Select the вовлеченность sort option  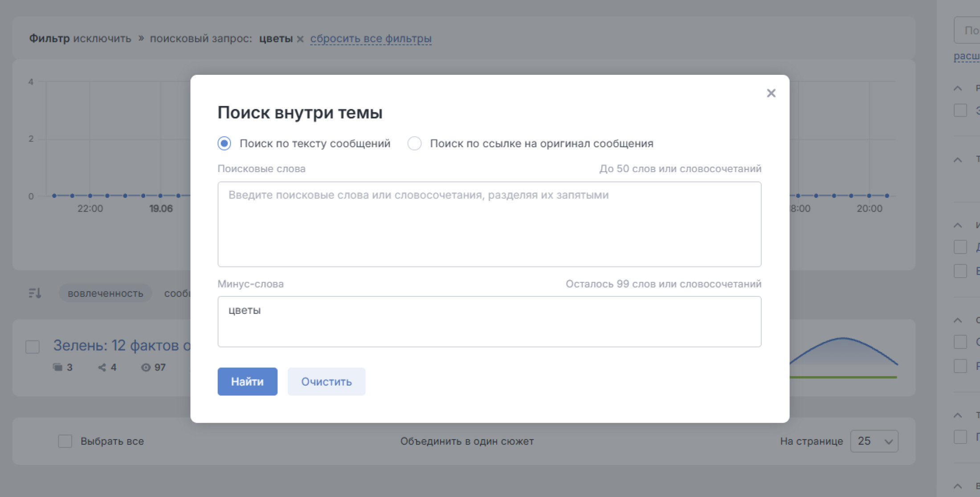tap(105, 293)
